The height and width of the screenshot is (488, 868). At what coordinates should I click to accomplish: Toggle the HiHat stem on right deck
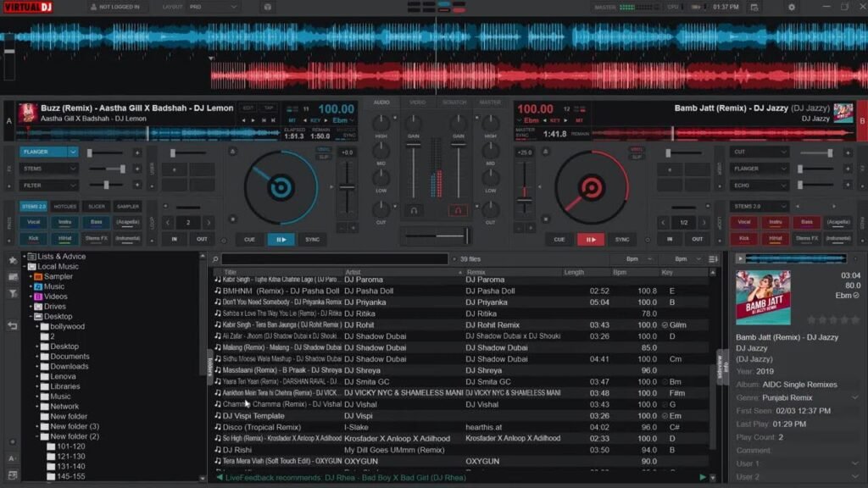click(775, 238)
